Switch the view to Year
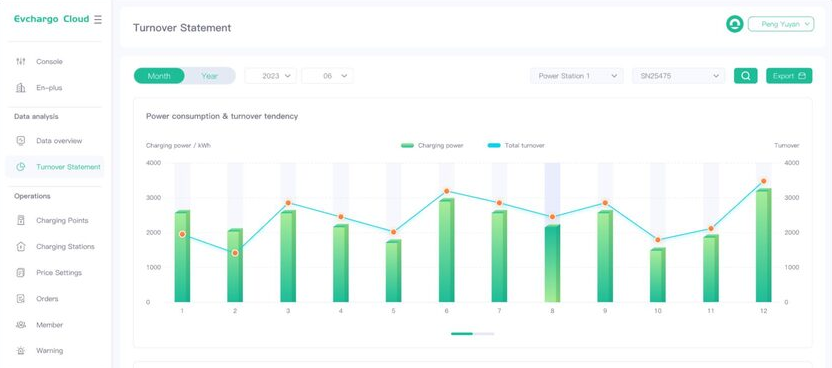 point(210,76)
